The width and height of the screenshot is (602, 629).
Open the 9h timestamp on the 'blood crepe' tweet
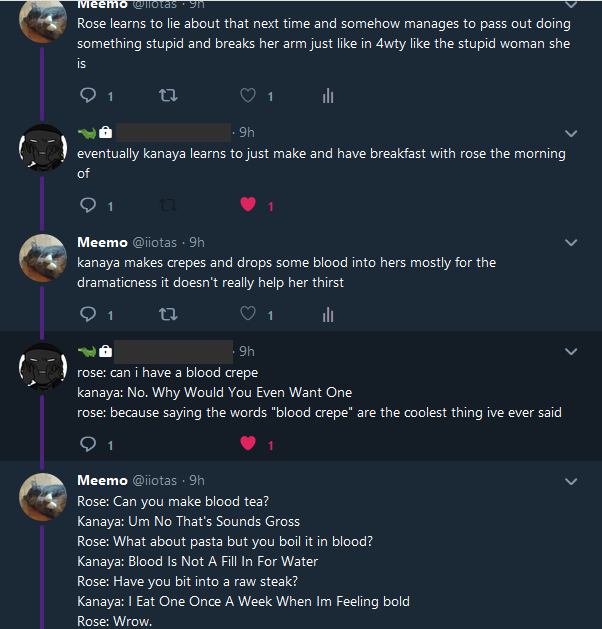click(246, 351)
